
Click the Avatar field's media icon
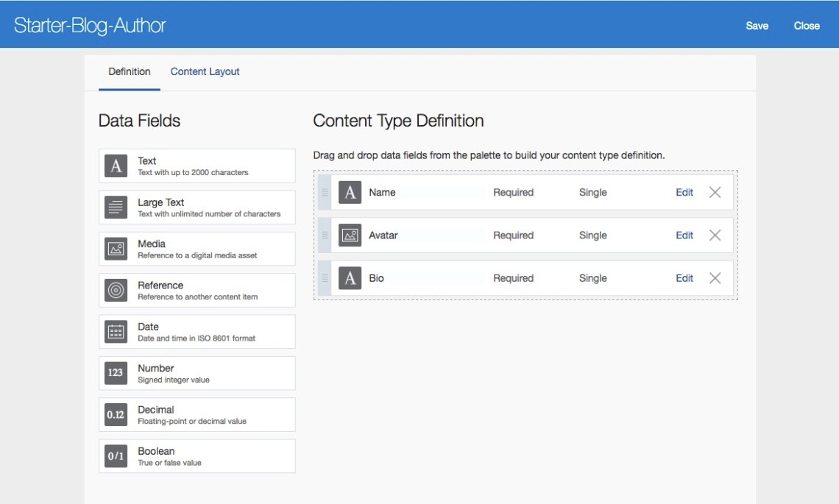350,235
